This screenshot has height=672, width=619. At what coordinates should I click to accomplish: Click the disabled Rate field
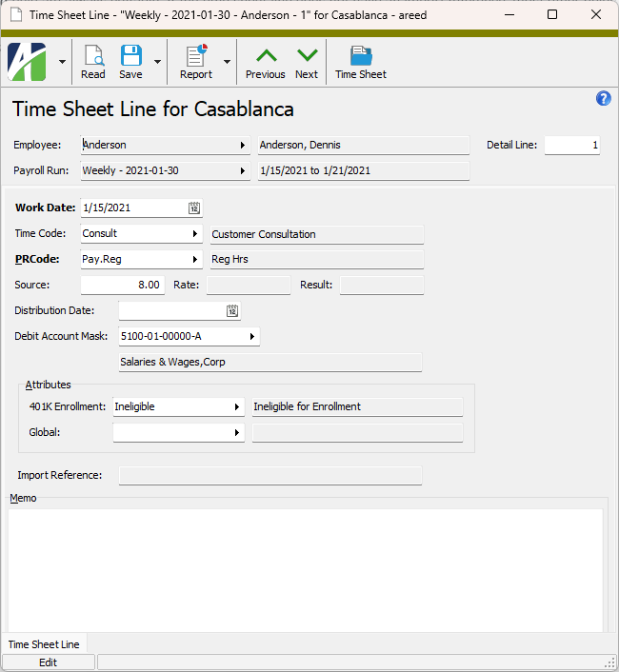point(249,285)
